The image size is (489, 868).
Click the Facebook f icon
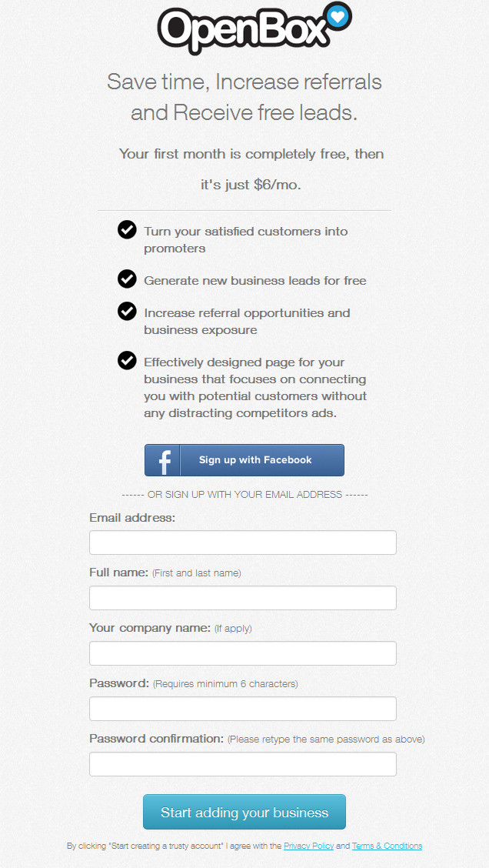[163, 460]
